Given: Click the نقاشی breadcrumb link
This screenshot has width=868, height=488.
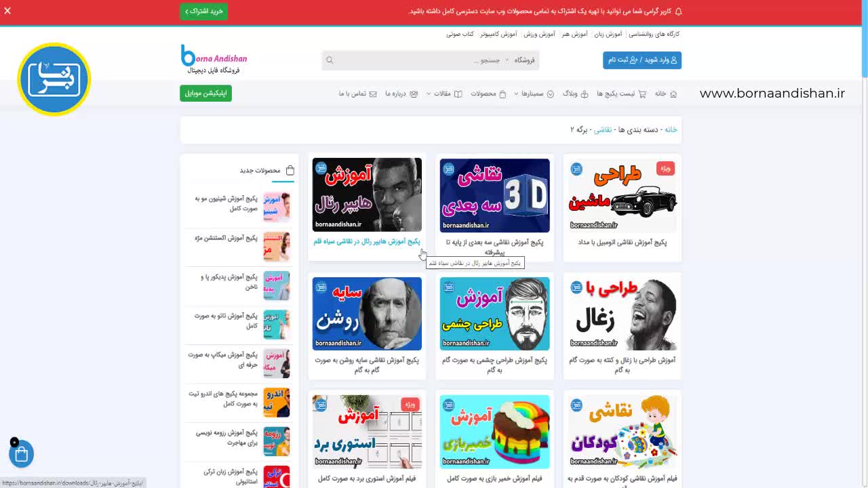Looking at the screenshot, I should (x=603, y=129).
